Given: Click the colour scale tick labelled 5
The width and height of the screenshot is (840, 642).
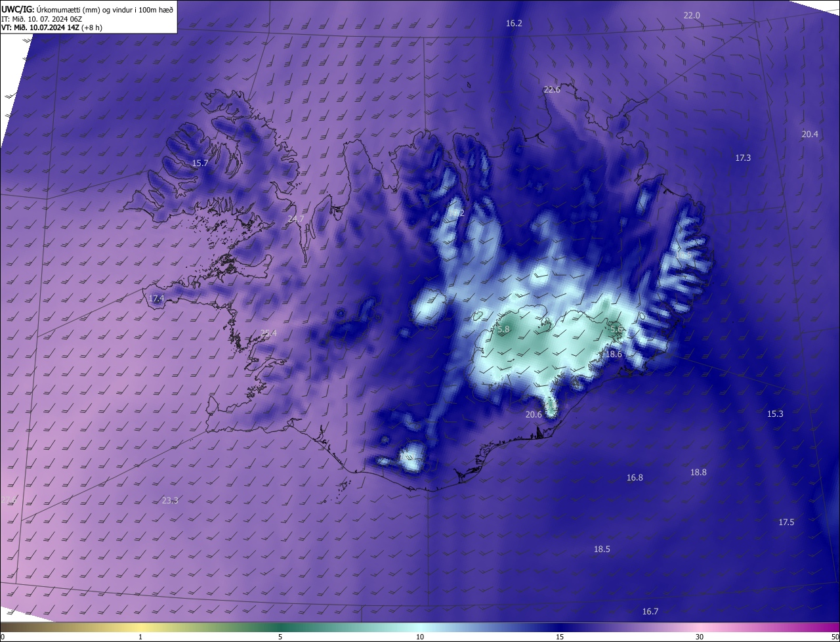Looking at the screenshot, I should [280, 637].
